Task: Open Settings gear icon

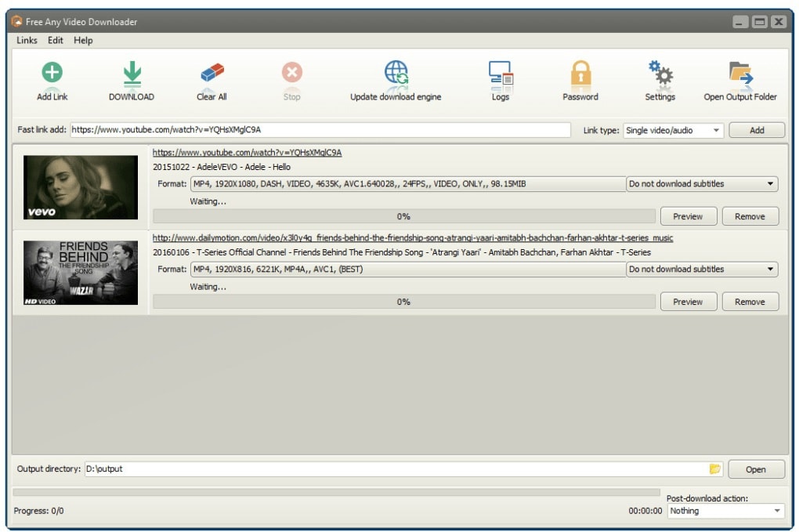Action: (660, 74)
